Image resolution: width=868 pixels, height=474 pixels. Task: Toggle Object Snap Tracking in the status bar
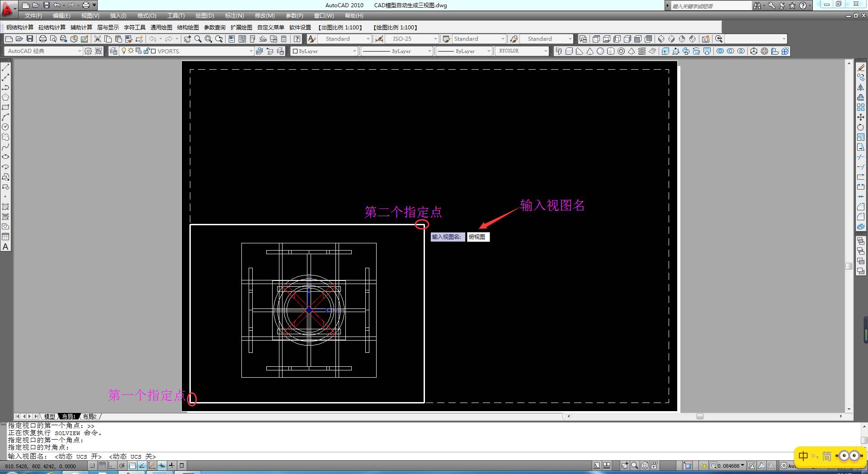[142, 465]
